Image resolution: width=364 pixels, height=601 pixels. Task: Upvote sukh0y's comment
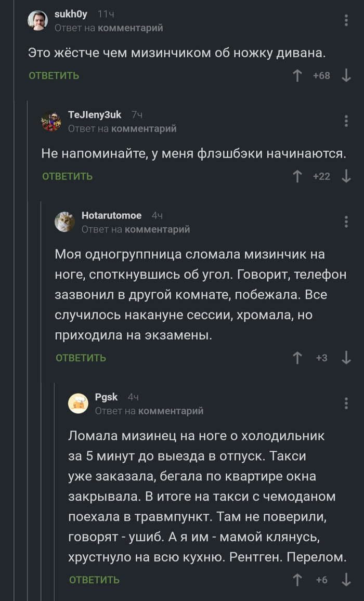click(x=297, y=76)
